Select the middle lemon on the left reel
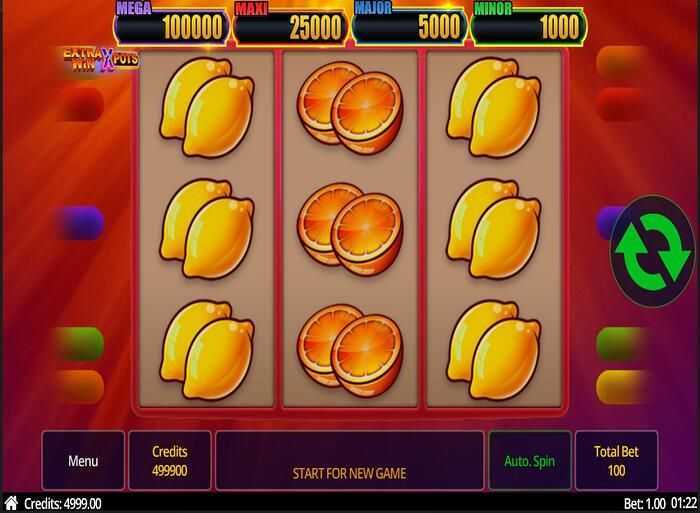Image resolution: width=700 pixels, height=513 pixels. pos(207,229)
